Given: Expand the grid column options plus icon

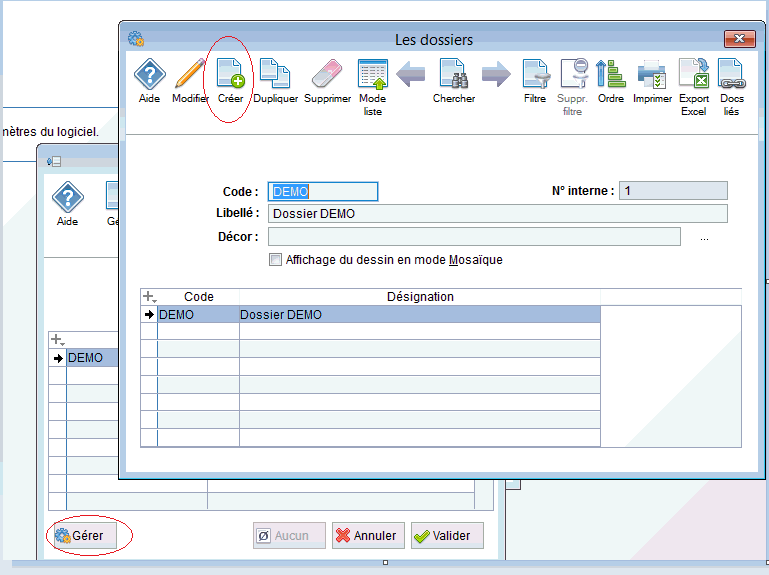Looking at the screenshot, I should click(x=149, y=297).
